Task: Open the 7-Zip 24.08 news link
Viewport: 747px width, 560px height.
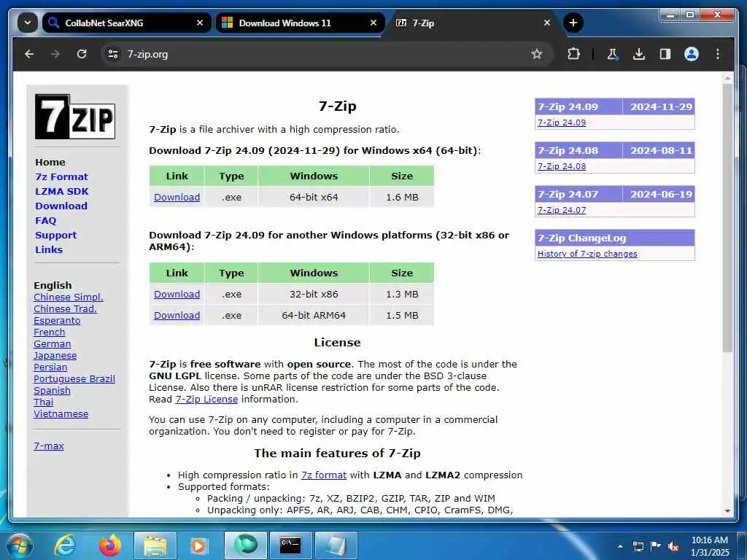Action: [562, 167]
